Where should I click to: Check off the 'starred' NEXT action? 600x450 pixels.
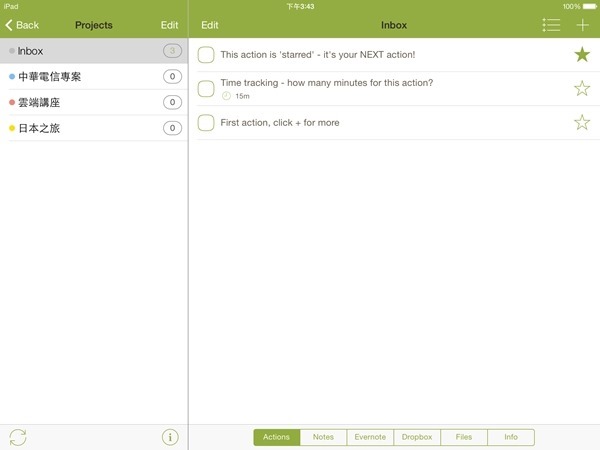(206, 55)
